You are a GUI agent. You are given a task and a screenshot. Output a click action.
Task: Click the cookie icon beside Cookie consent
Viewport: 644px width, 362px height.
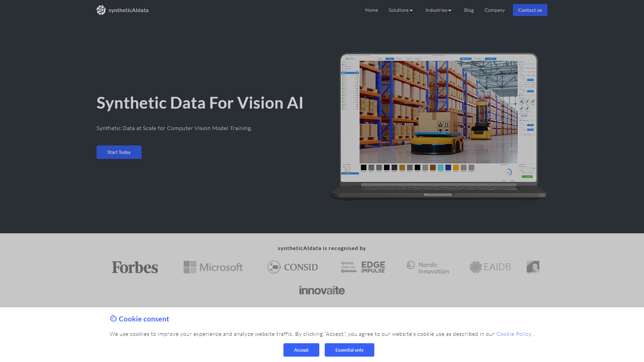[x=113, y=318]
